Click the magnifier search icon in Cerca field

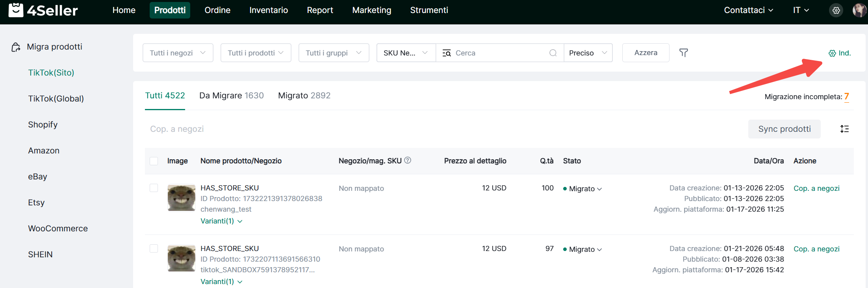coord(553,53)
